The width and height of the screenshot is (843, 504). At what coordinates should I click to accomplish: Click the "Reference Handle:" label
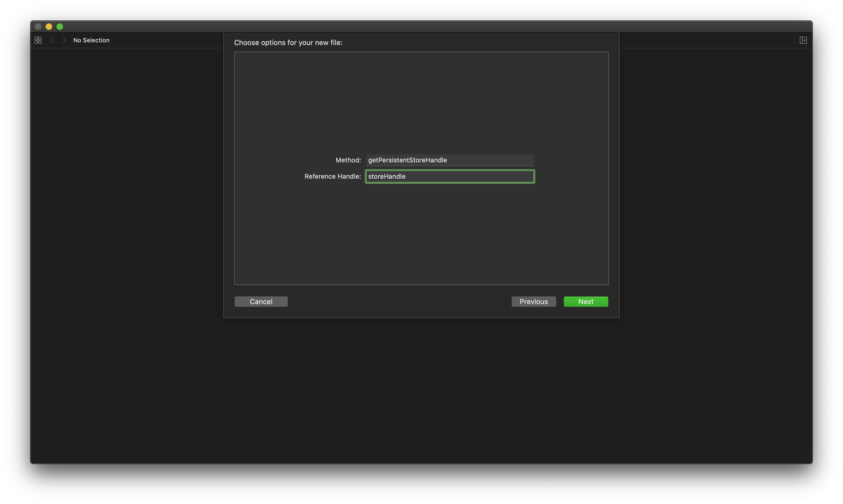point(332,176)
